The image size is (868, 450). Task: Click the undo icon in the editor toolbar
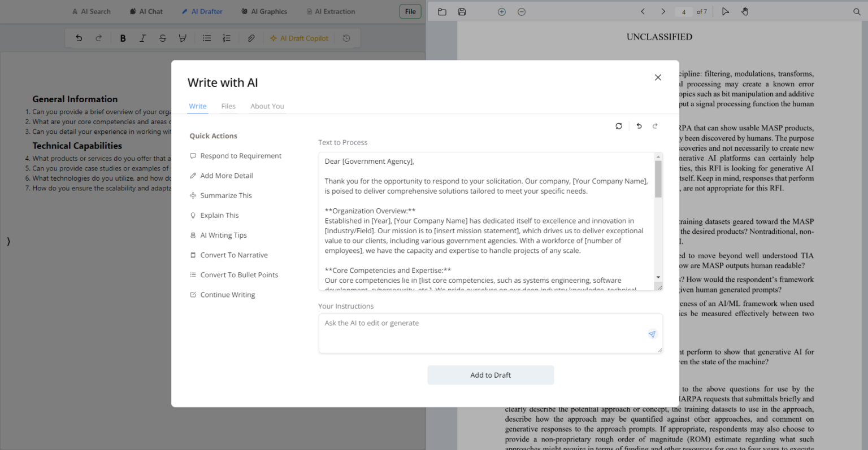pyautogui.click(x=79, y=38)
